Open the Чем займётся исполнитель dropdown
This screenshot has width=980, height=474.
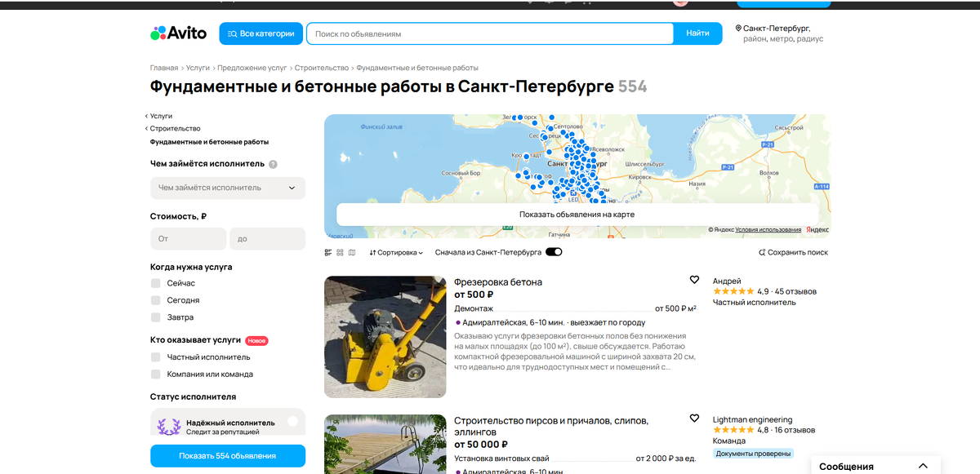227,188
